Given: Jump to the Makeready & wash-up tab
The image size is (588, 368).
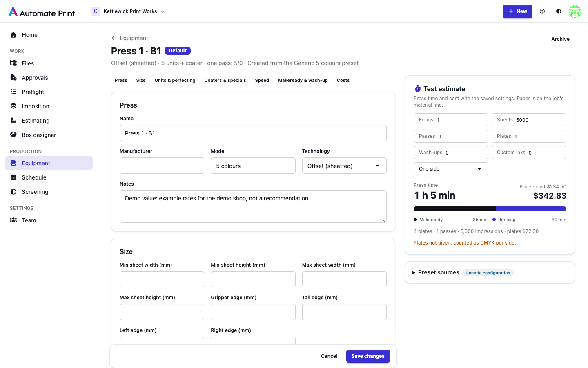Looking at the screenshot, I should [x=303, y=80].
